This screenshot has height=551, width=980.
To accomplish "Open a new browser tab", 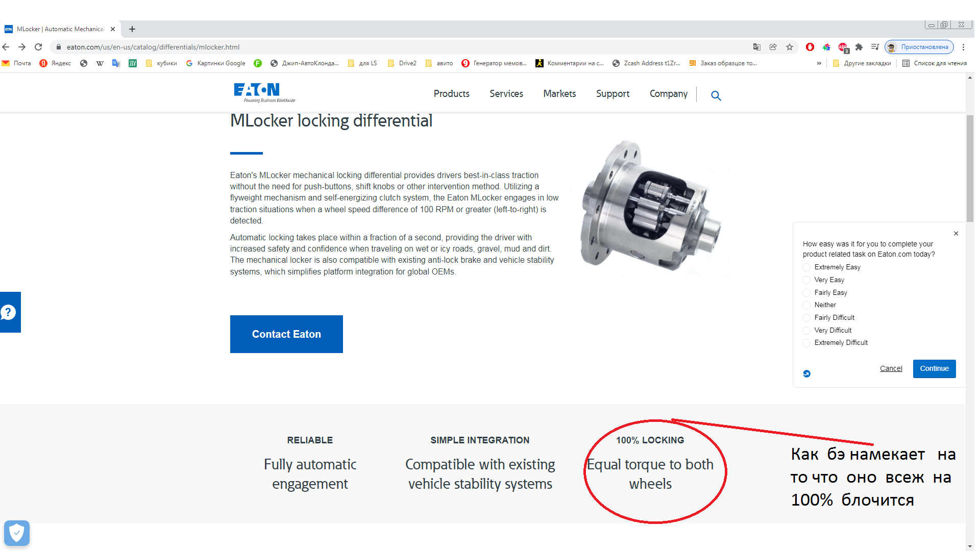I will (x=132, y=29).
